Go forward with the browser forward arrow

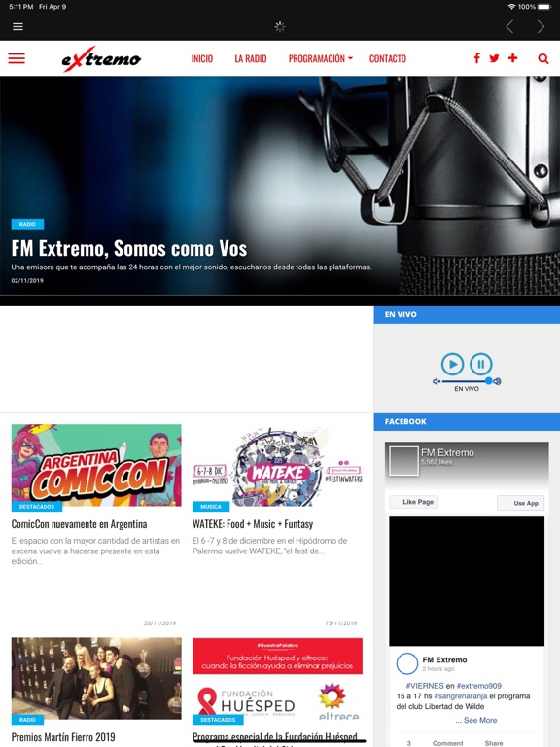click(541, 26)
